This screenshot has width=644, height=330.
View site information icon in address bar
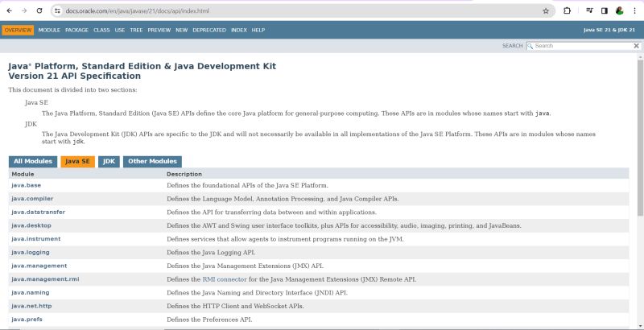point(57,11)
